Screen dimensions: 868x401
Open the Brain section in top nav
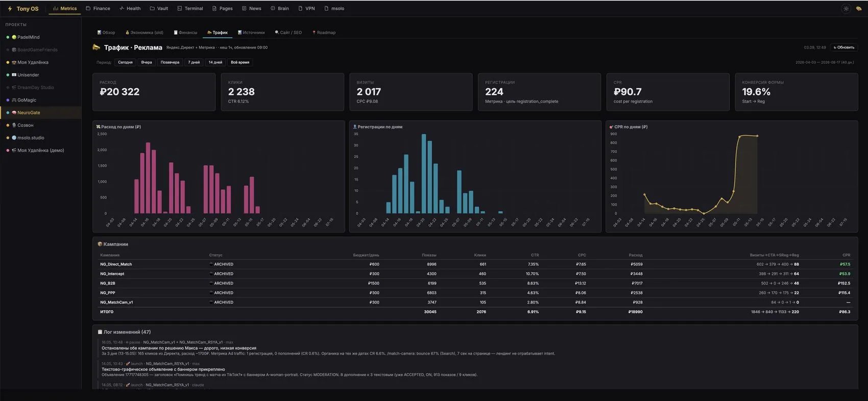tap(280, 9)
